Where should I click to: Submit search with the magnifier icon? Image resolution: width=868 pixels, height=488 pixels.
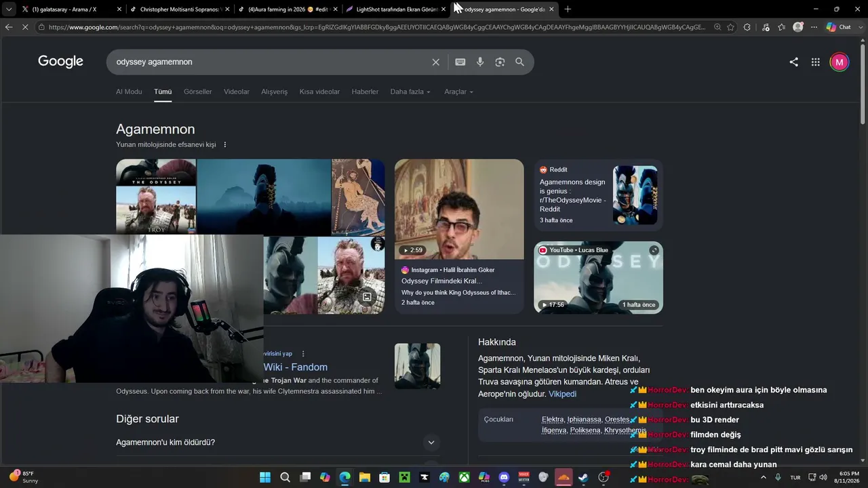[519, 62]
